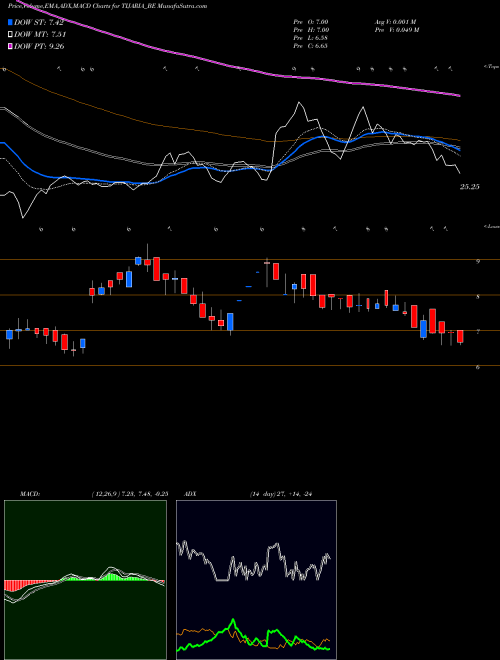Click the '<Lows' marker label

coord(491,227)
